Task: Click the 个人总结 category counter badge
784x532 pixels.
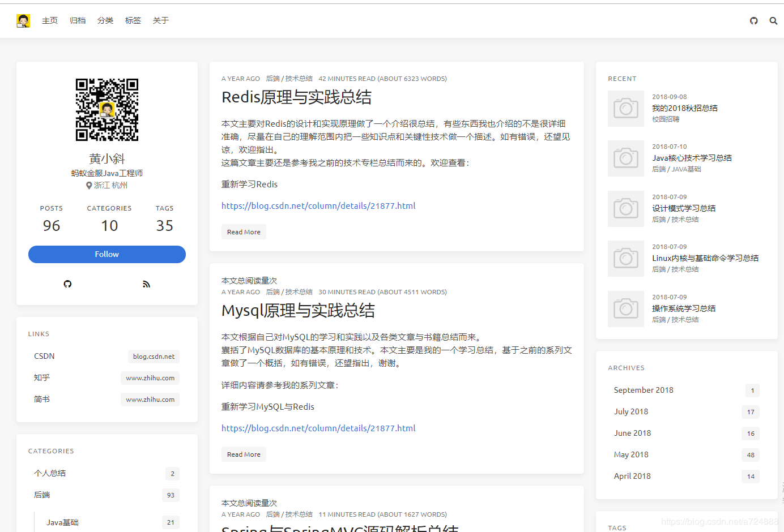Action: point(172,474)
